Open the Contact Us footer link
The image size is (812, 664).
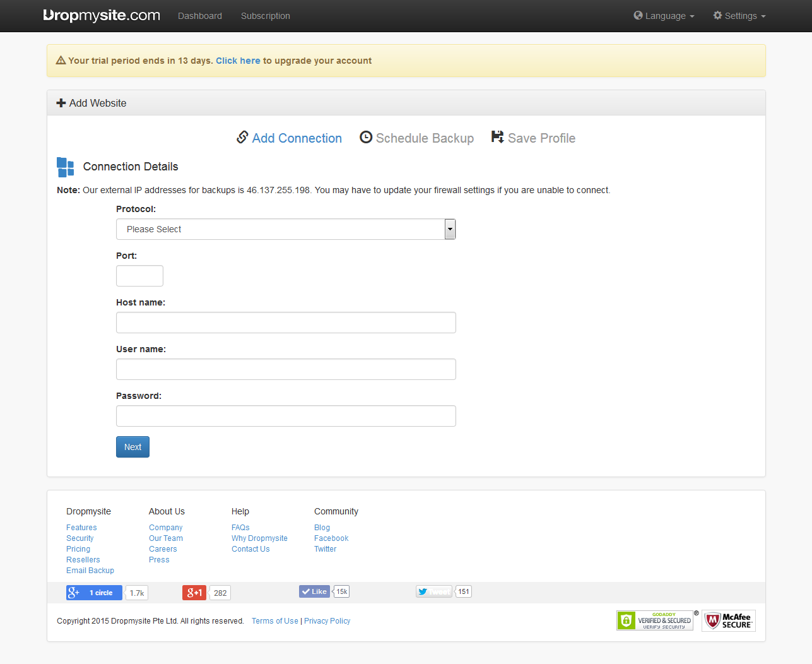click(x=250, y=549)
